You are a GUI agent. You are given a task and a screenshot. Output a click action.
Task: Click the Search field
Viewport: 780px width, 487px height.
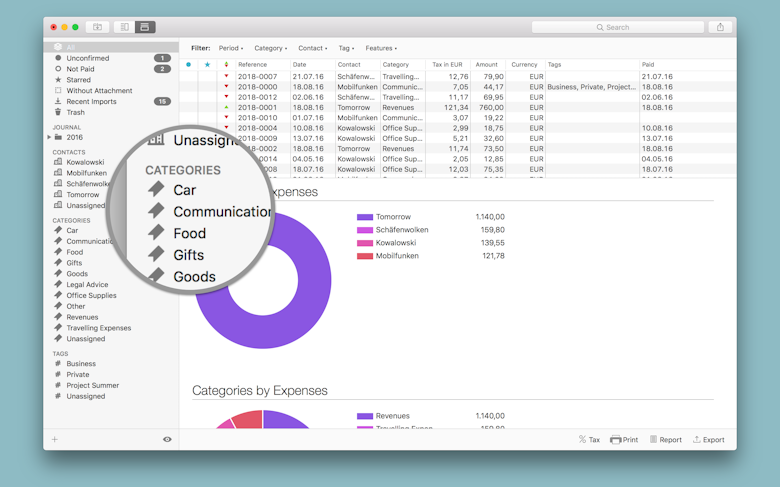[617, 27]
